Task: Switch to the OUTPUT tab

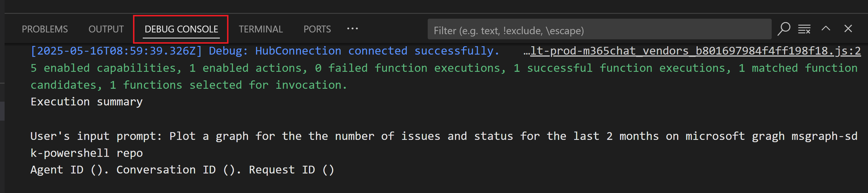Action: coord(106,29)
